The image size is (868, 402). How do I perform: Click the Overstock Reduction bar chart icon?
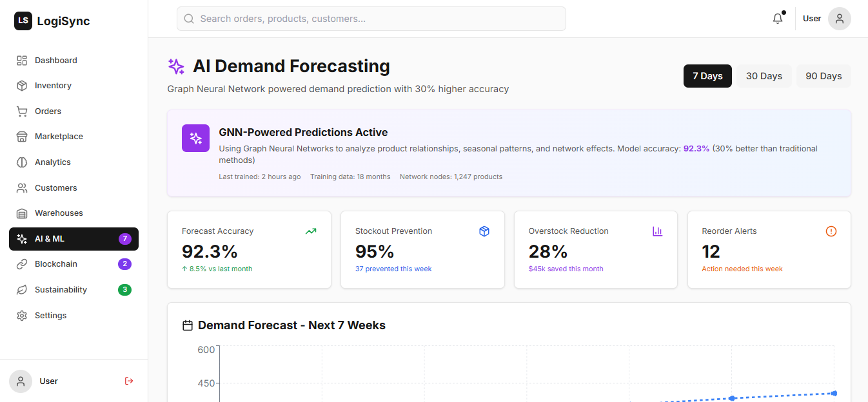coord(657,231)
